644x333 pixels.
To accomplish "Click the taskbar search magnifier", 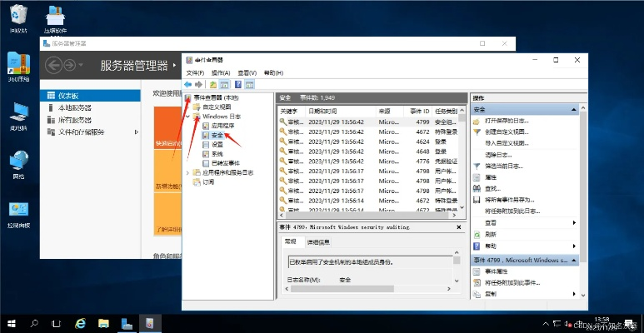I will pyautogui.click(x=34, y=324).
